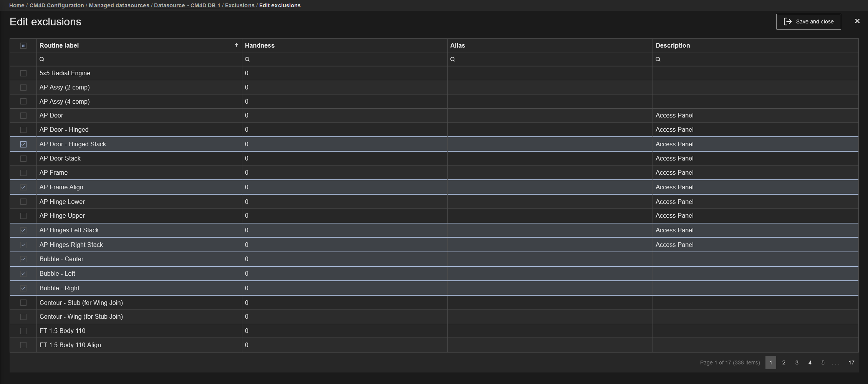Screen dimensions: 868x384
Task: Open the Managed datasources breadcrumb link
Action: pyautogui.click(x=119, y=5)
